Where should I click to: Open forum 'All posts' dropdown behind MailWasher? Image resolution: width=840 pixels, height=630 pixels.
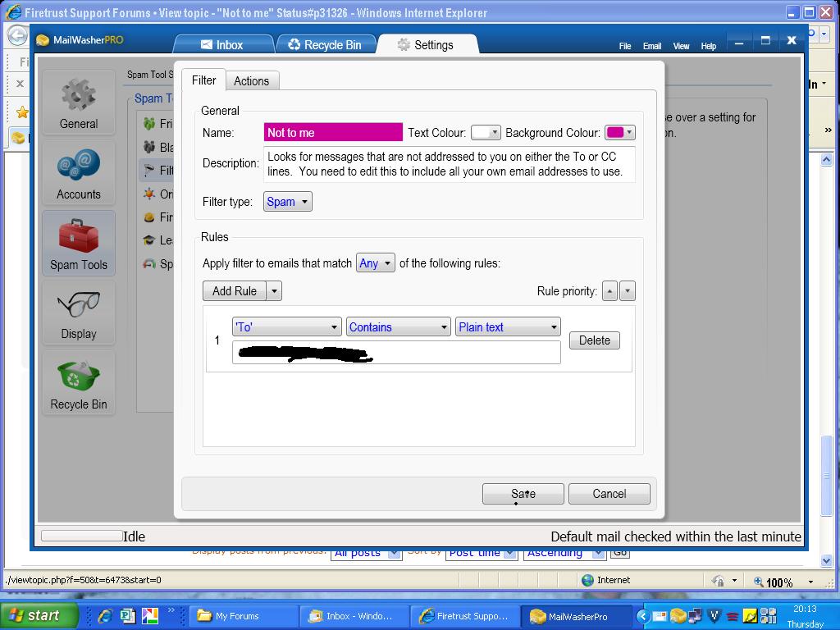click(366, 554)
